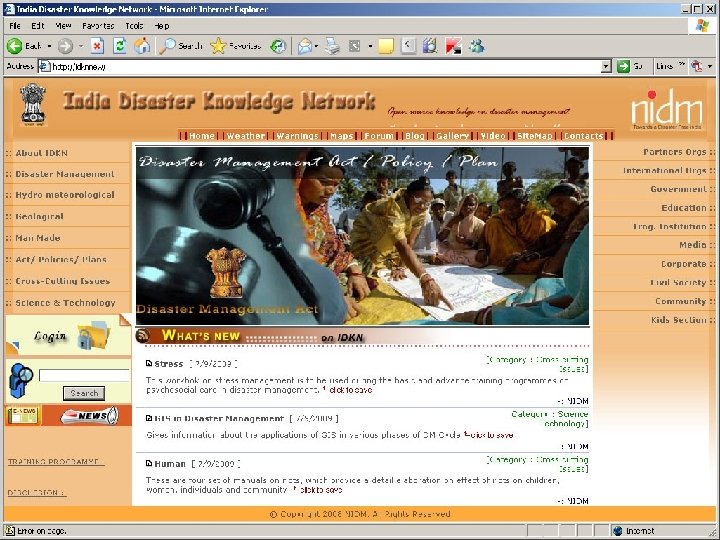
Task: Click the Forward arrow icon
Action: 65,46
